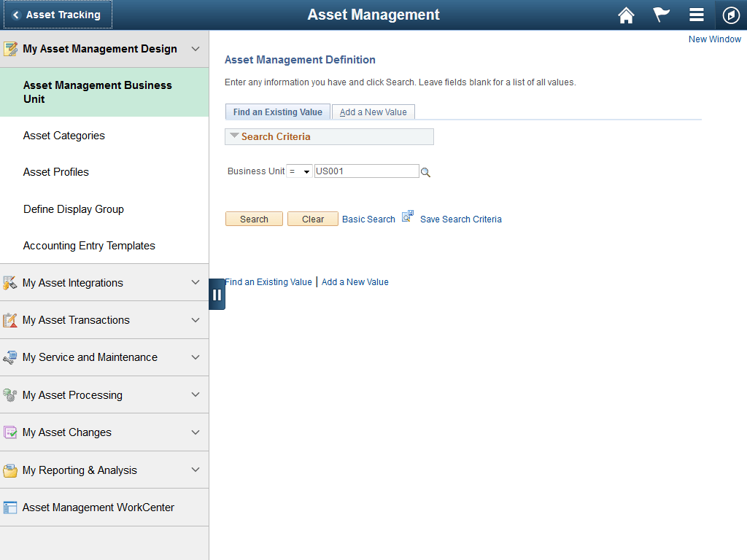The height and width of the screenshot is (560, 747).
Task: Open the Actions hamburger menu
Action: coord(697,15)
